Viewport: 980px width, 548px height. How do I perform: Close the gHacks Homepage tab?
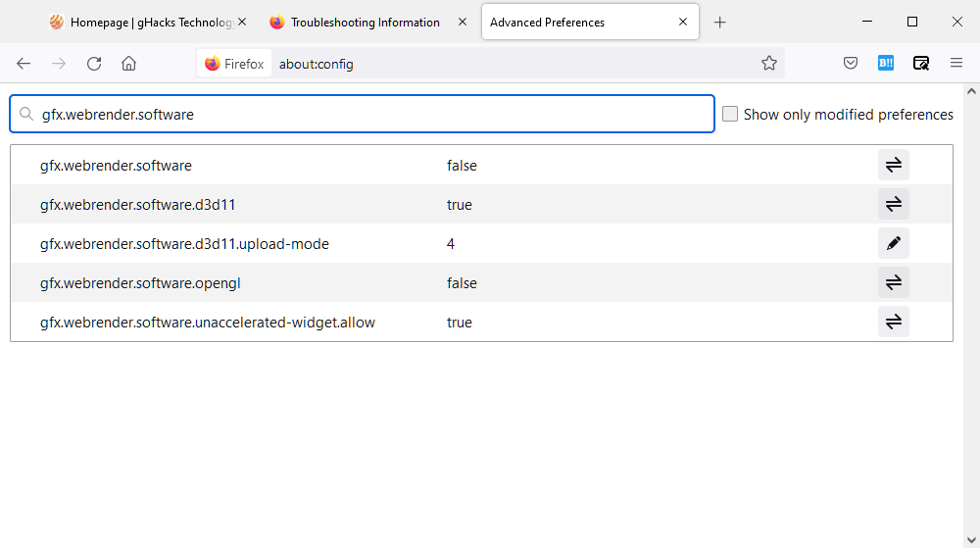(242, 22)
